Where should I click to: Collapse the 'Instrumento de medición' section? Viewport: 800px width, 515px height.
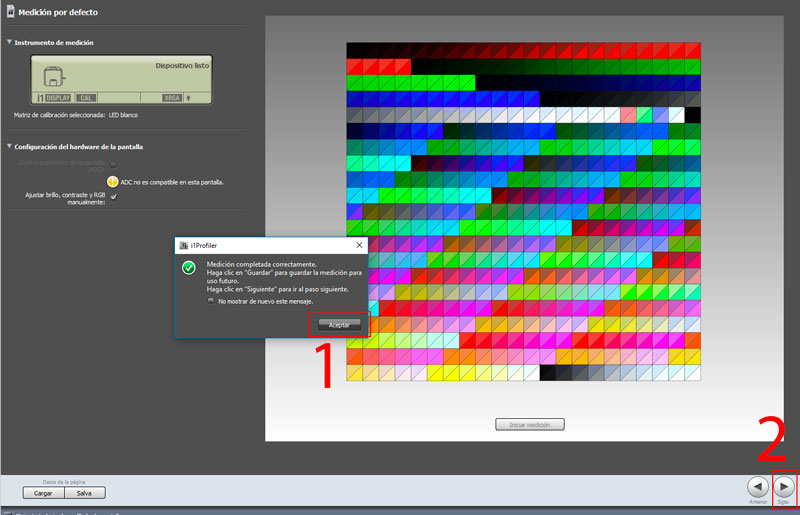pyautogui.click(x=9, y=43)
